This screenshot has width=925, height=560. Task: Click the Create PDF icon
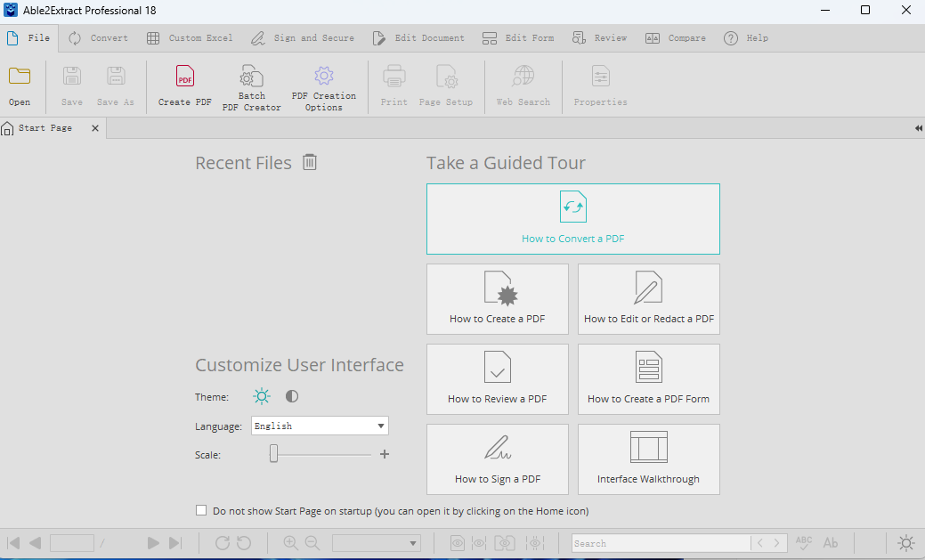tap(185, 77)
